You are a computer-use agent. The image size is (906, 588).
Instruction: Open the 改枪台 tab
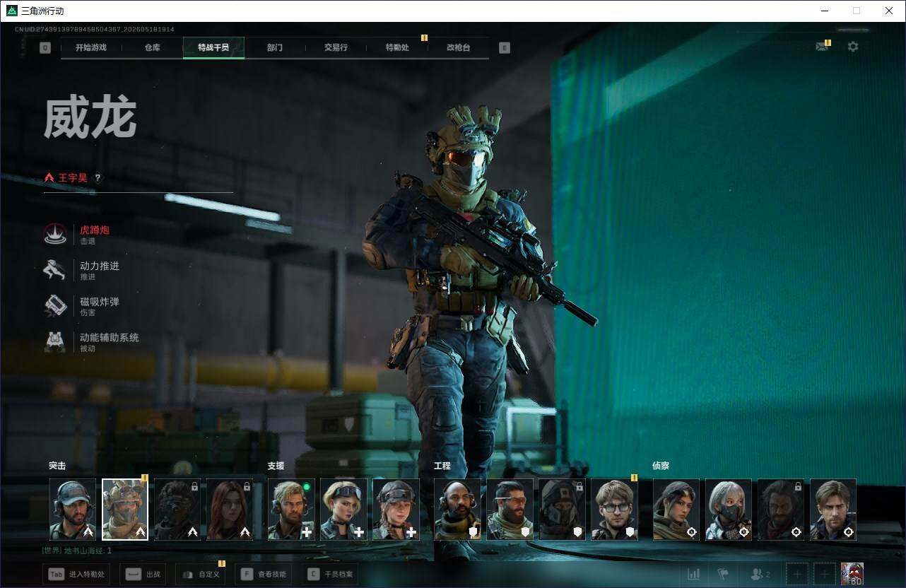pos(458,47)
